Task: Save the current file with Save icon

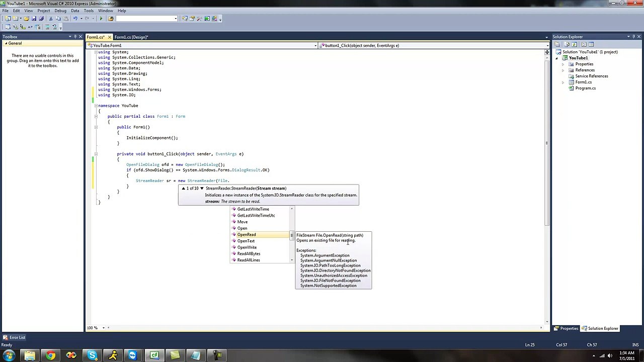Action: pos(34,19)
